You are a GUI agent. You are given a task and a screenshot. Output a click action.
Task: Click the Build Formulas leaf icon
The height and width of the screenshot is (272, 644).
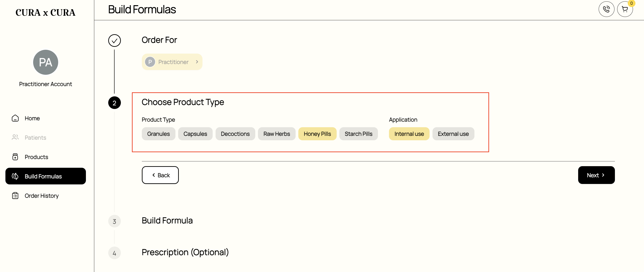(x=15, y=176)
